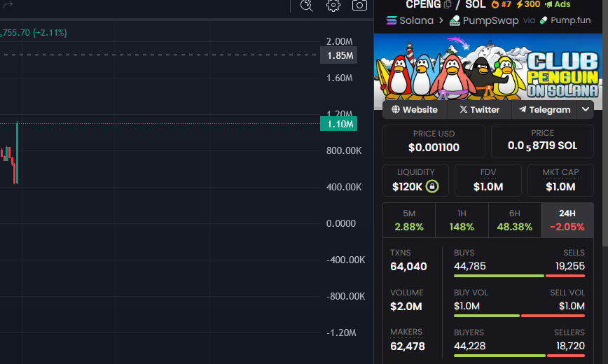Click the BUYS count 44,785
Viewport: 608px width, 364px height.
pos(469,266)
